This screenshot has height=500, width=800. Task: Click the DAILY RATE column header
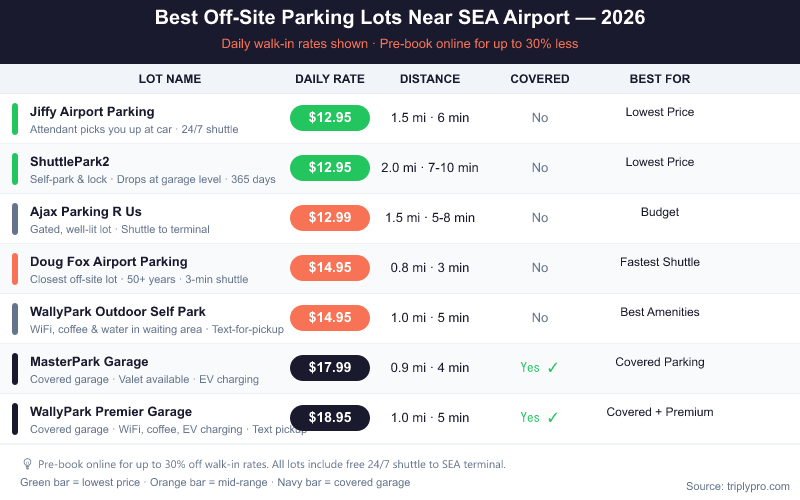coord(330,79)
